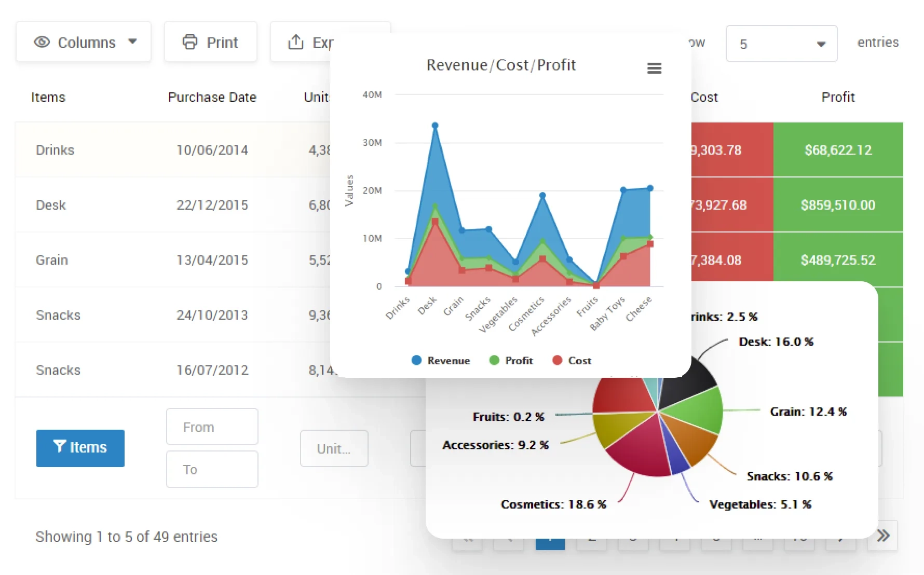This screenshot has height=575, width=924.
Task: Click the From date input field
Action: coord(212,427)
